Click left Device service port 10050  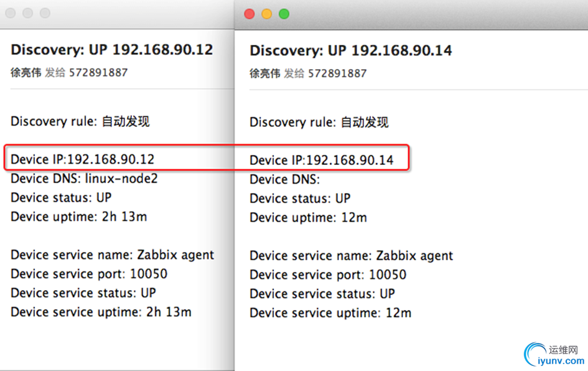click(89, 274)
